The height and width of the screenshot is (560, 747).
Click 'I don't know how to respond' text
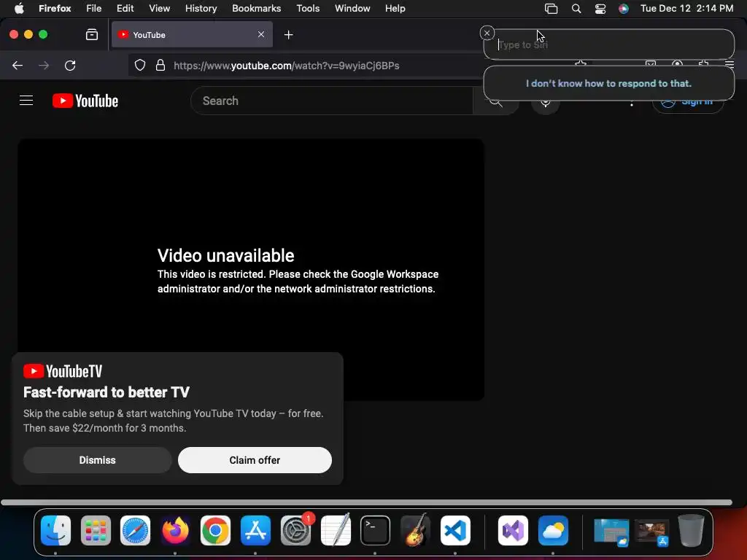(609, 83)
